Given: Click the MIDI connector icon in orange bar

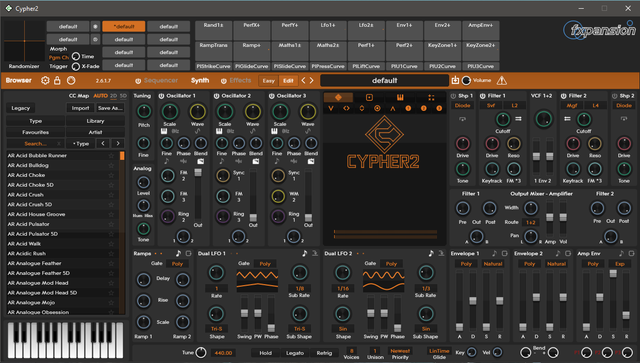Looking at the screenshot, I should [71, 80].
